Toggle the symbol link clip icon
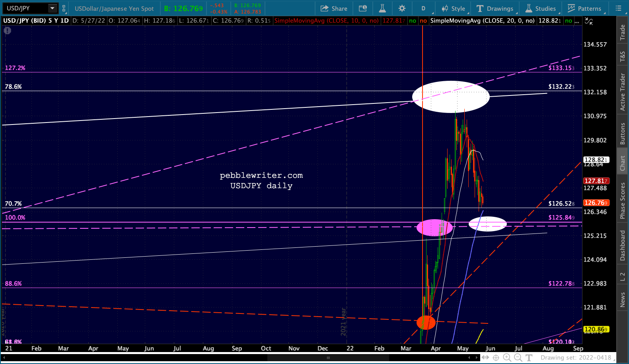This screenshot has width=629, height=364. tap(64, 8)
